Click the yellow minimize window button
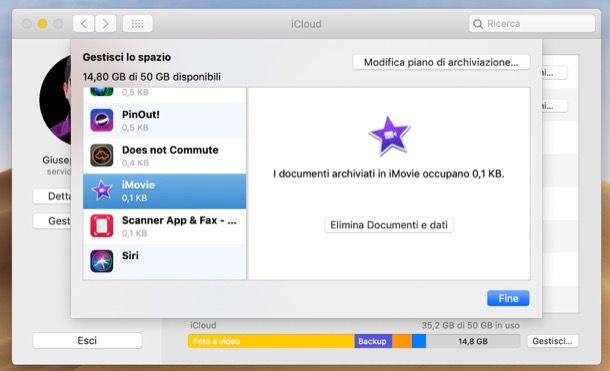This screenshot has width=610, height=371. click(x=42, y=24)
